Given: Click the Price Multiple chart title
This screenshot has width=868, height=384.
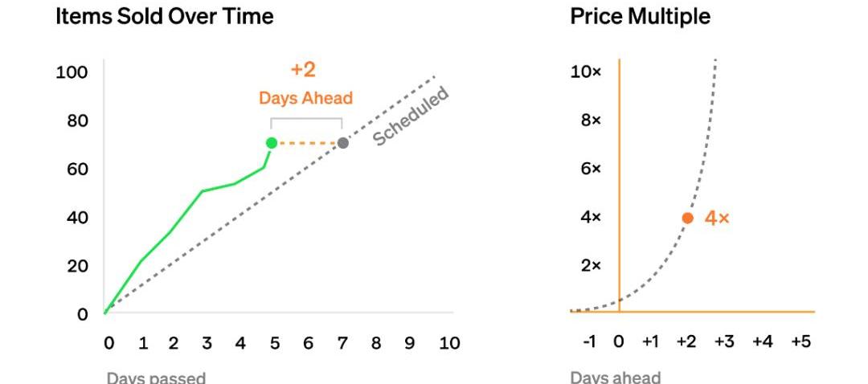Looking at the screenshot, I should 640,16.
